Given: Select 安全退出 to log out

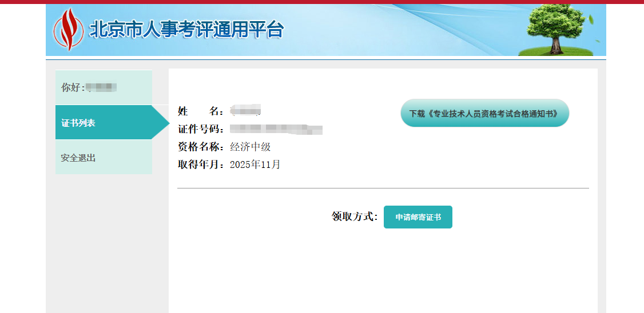Looking at the screenshot, I should click(78, 158).
